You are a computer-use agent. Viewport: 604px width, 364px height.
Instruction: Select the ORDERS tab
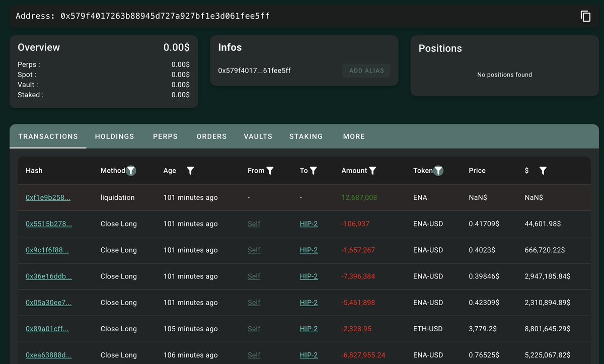[x=211, y=136]
